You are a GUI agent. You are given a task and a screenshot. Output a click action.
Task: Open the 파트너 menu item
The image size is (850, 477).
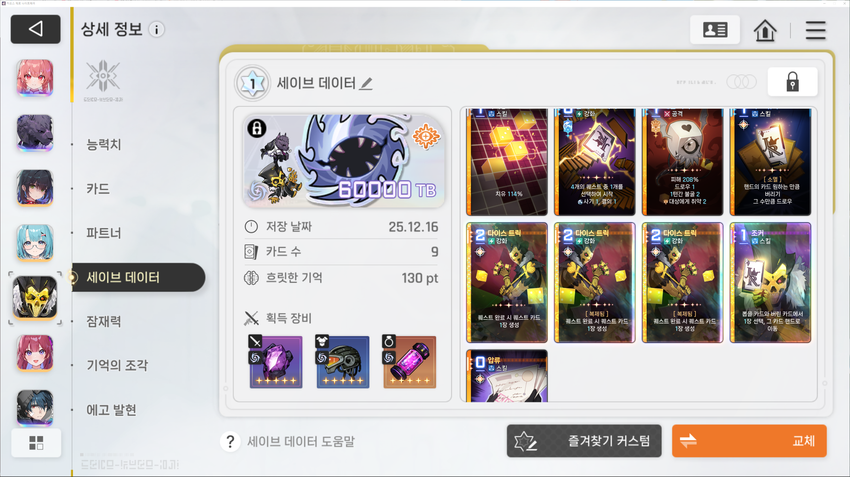[x=104, y=233]
